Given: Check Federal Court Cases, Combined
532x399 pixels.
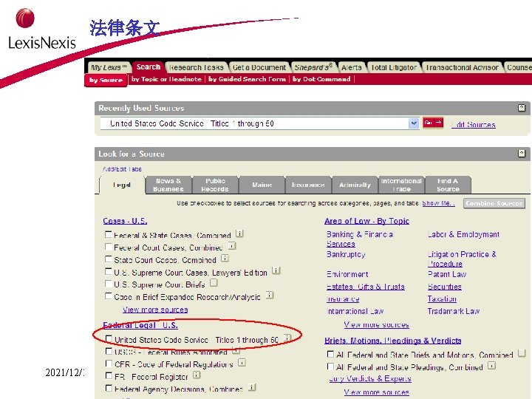Looking at the screenshot, I should (108, 247).
